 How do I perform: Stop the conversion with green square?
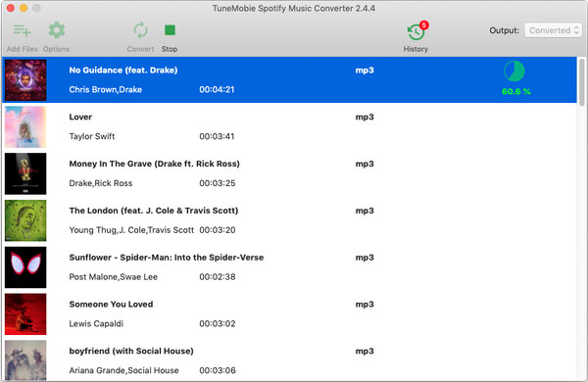170,30
